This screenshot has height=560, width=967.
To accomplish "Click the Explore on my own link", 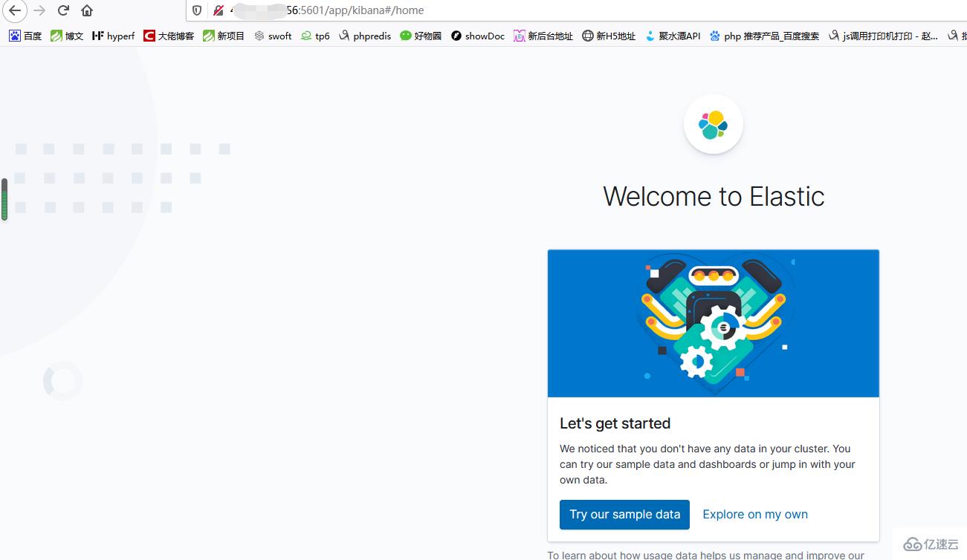I will [x=755, y=515].
